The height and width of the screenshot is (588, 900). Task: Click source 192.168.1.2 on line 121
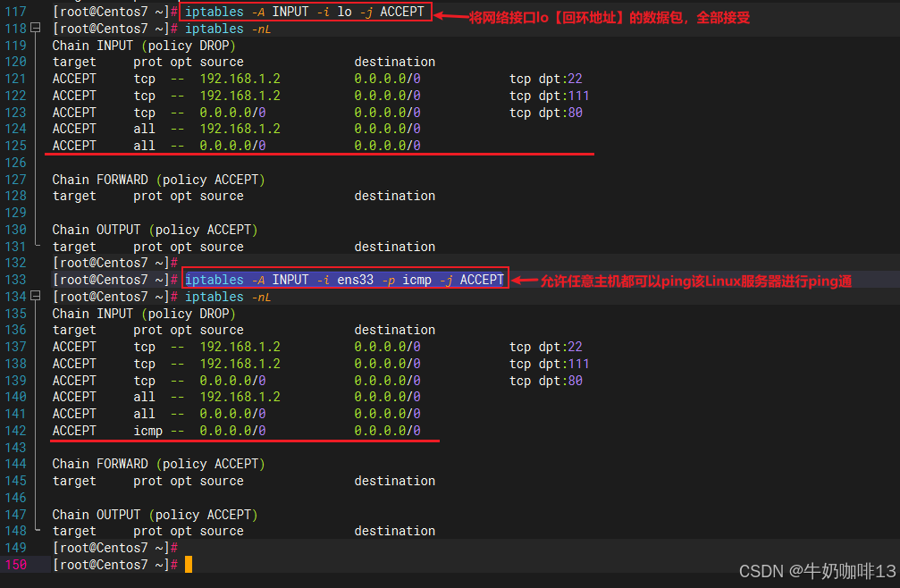pyautogui.click(x=240, y=79)
